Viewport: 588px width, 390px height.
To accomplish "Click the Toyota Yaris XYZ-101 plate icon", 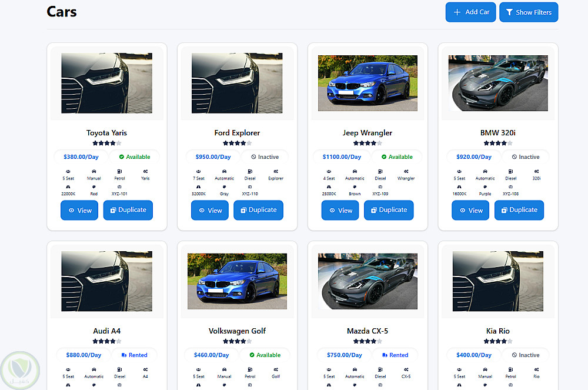I will [x=119, y=186].
